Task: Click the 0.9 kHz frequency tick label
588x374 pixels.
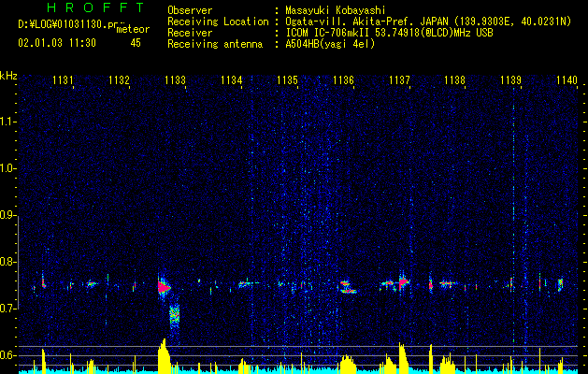Action: coord(7,215)
